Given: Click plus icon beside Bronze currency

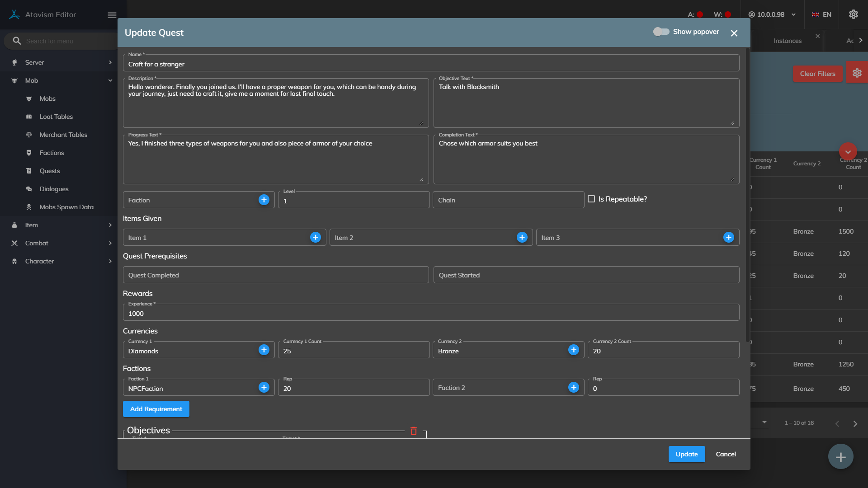Looking at the screenshot, I should click(x=573, y=350).
